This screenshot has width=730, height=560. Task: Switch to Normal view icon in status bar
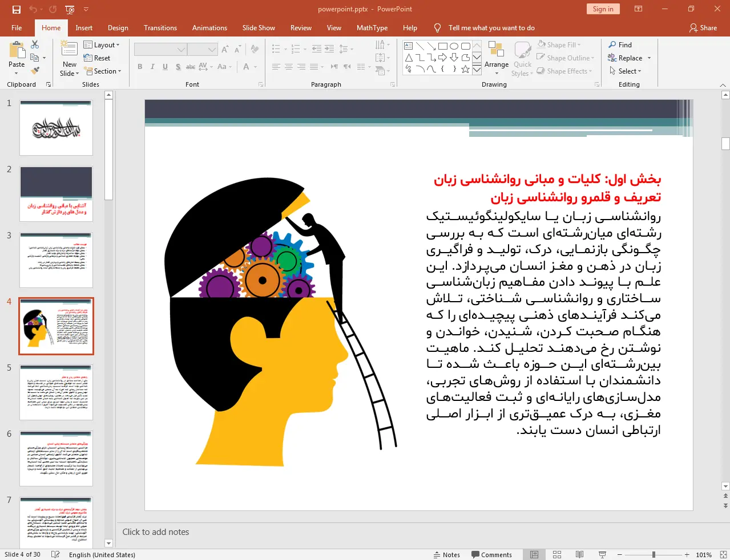click(x=534, y=554)
